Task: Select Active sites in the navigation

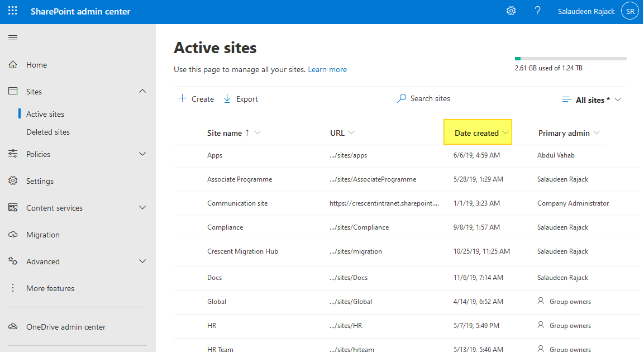Action: tap(44, 113)
